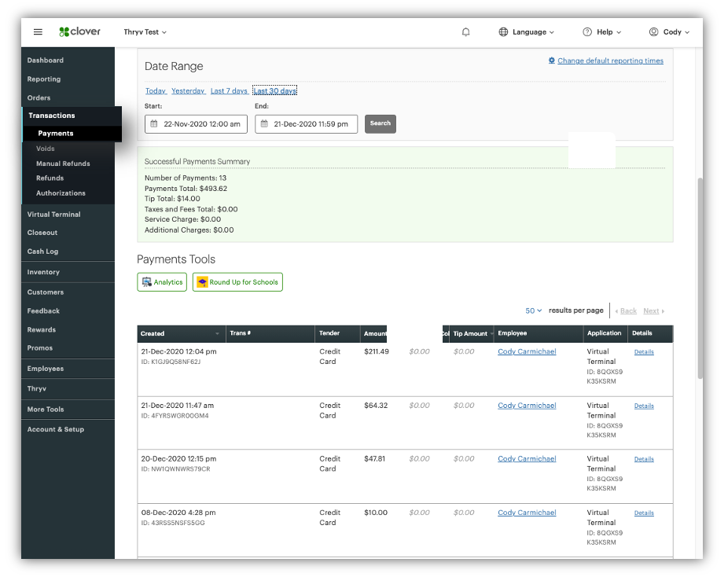The width and height of the screenshot is (728, 577).
Task: Open Cody Carmichael link in $64.32 row
Action: [x=527, y=406]
